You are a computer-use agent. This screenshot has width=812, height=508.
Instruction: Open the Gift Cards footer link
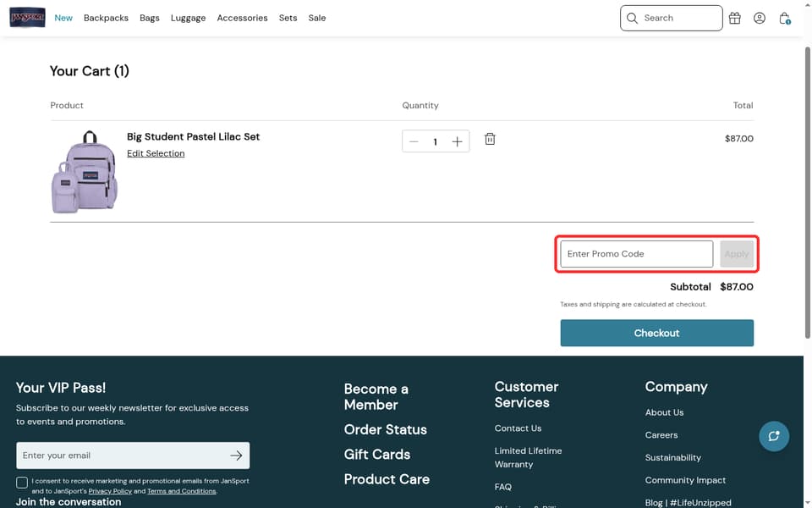tap(377, 454)
